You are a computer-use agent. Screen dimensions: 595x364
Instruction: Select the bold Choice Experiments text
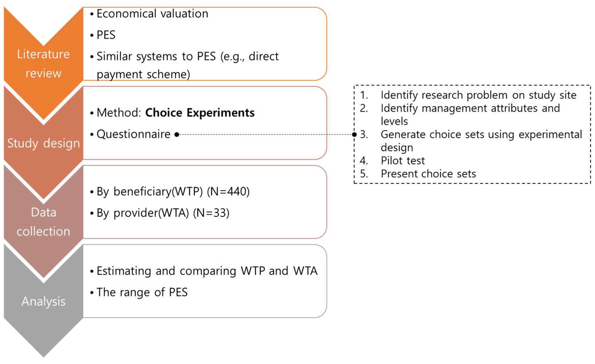tap(200, 113)
